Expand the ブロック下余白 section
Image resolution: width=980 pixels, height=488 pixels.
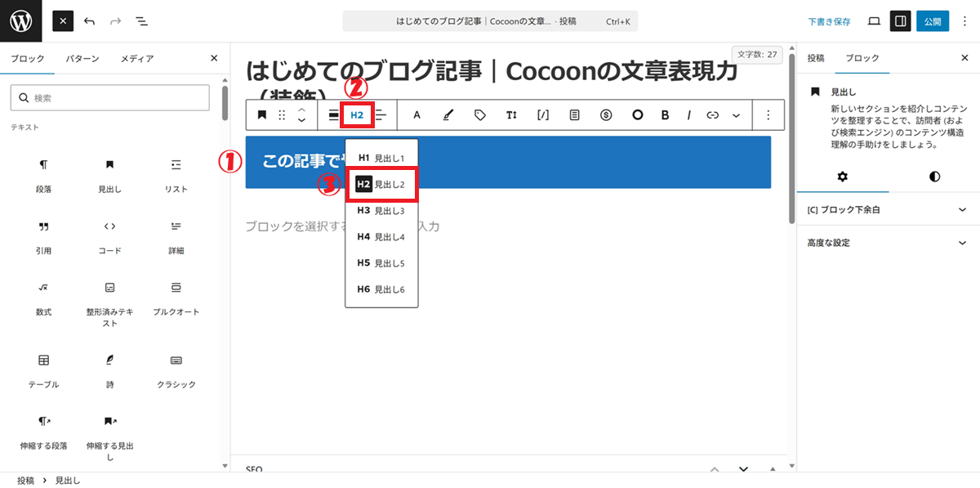point(887,210)
